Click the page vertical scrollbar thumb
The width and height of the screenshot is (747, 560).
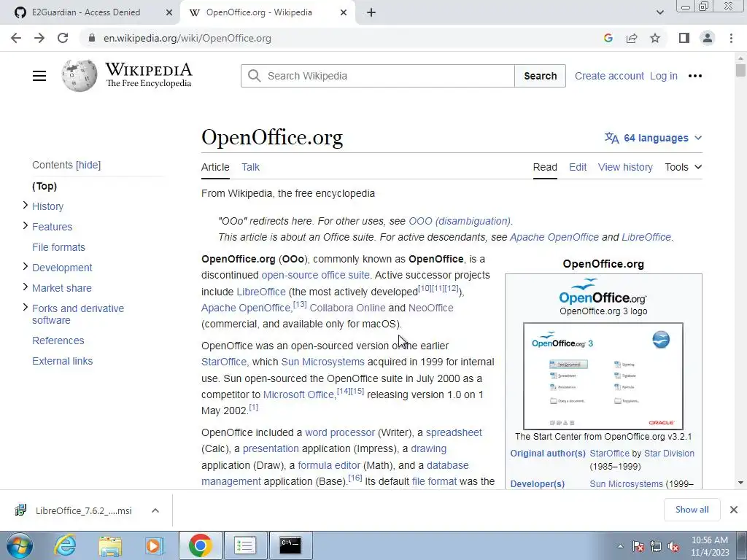point(740,70)
